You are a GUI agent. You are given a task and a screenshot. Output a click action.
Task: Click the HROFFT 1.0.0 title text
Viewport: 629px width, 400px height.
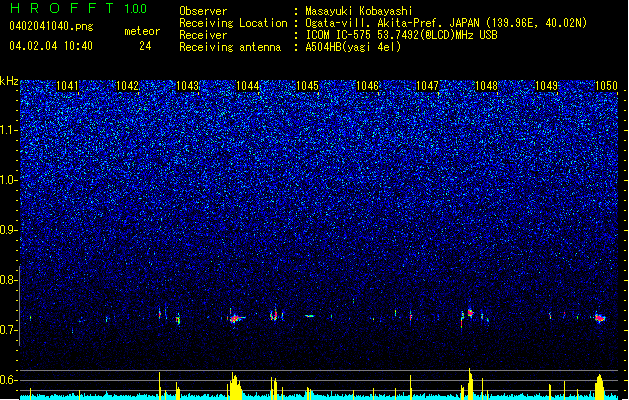pos(79,8)
